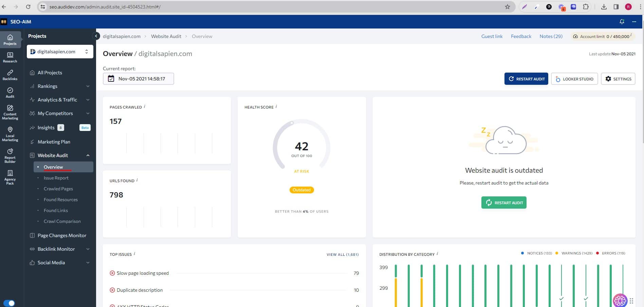Select Issue Report submenu item
Viewport: 644px width, 307px height.
pyautogui.click(x=56, y=178)
